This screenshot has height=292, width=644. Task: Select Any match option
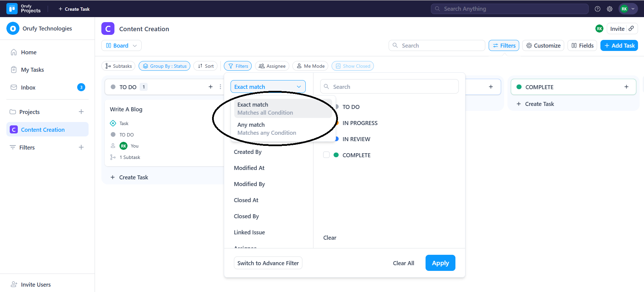pyautogui.click(x=267, y=129)
